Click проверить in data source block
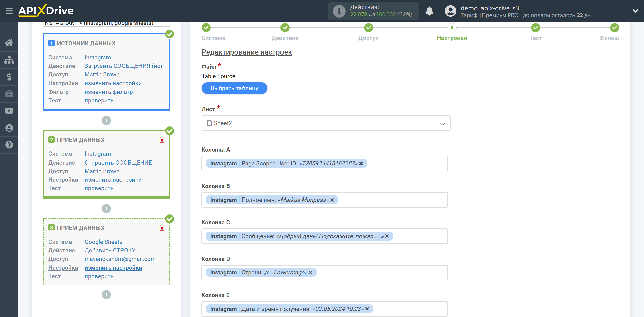The height and width of the screenshot is (317, 644). coord(99,101)
